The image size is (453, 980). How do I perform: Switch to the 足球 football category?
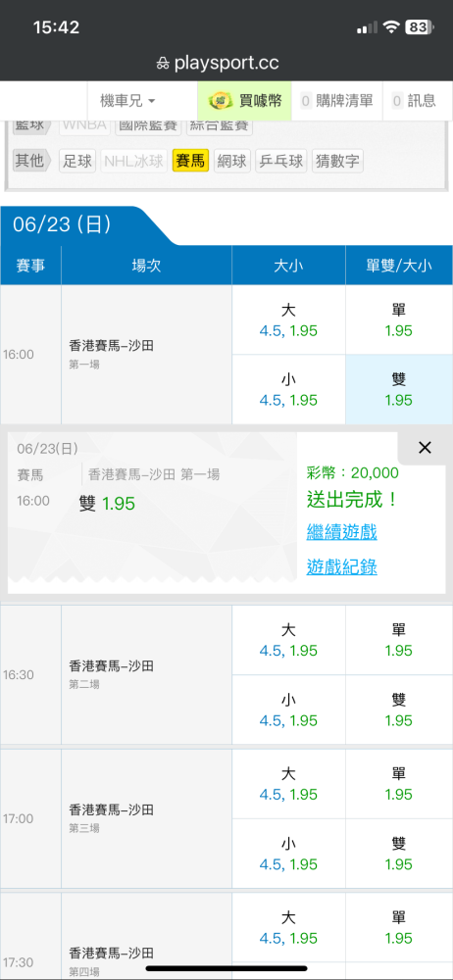click(x=77, y=162)
